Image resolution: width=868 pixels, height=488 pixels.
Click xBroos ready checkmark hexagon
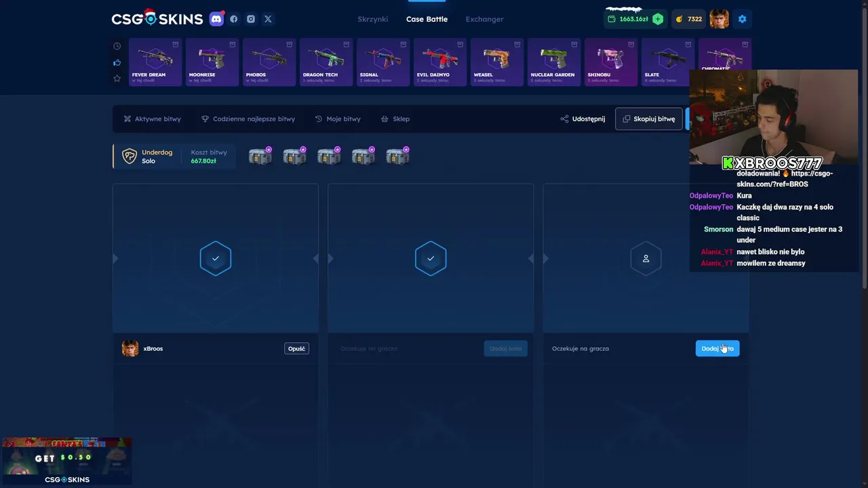(x=216, y=258)
